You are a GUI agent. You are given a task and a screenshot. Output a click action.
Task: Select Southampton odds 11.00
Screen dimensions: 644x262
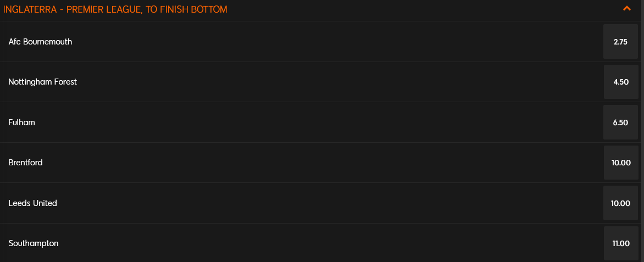point(620,243)
